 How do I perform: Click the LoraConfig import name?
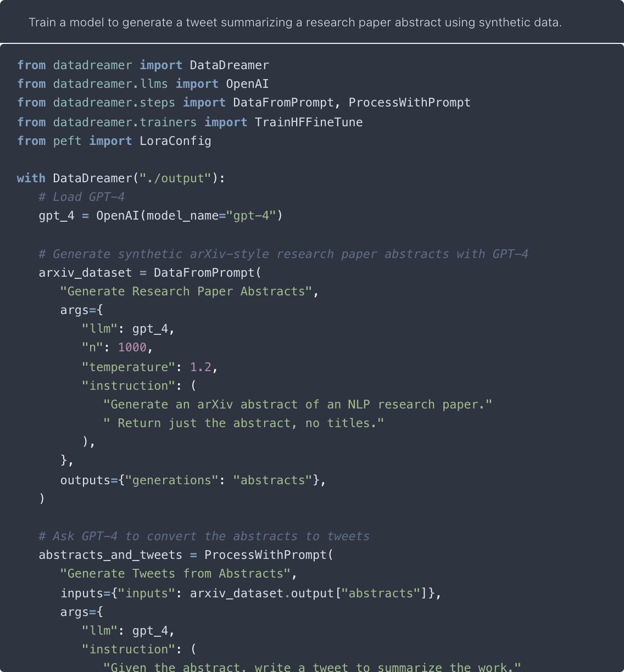[175, 141]
